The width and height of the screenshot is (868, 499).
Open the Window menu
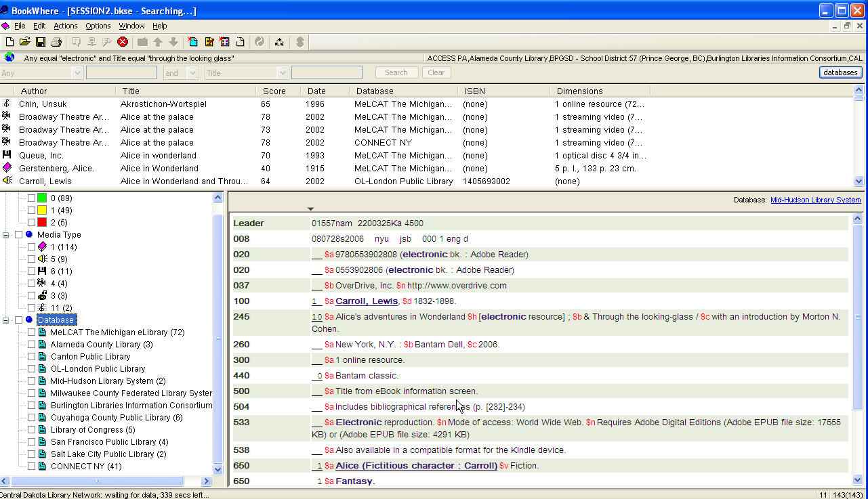point(131,26)
